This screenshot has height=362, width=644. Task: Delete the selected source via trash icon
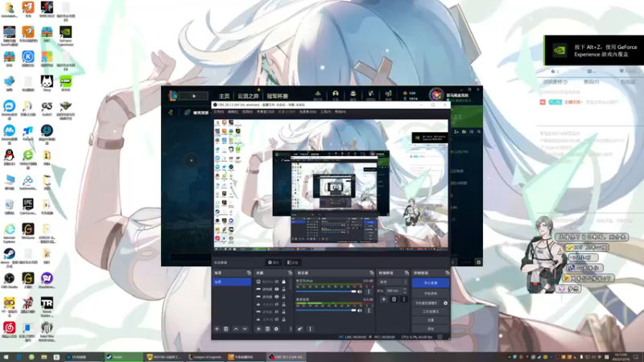(x=267, y=329)
